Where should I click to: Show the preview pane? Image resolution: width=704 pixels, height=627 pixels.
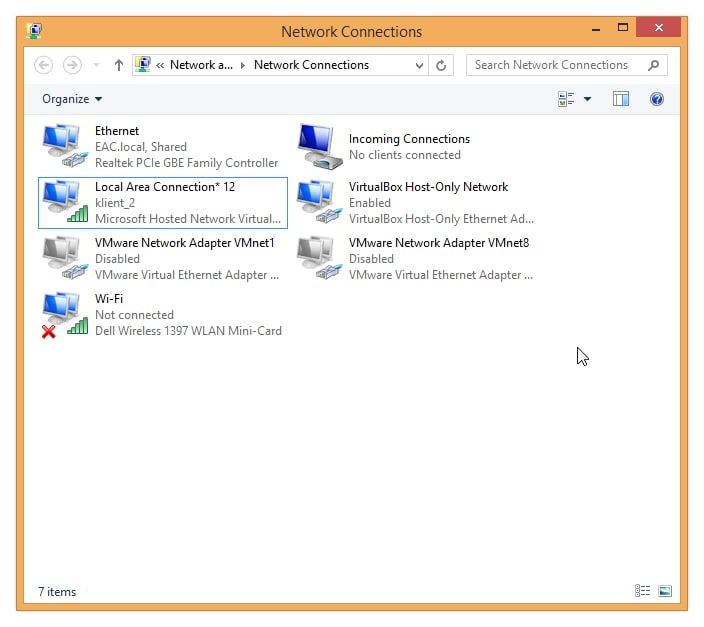coord(620,99)
